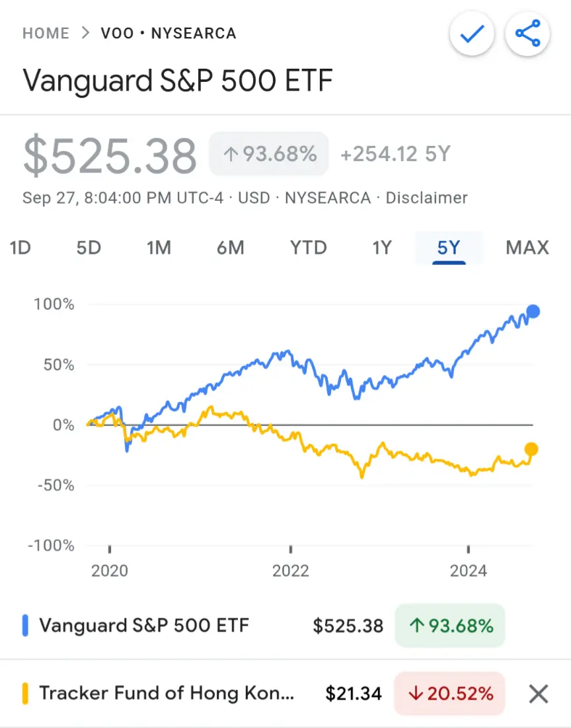Viewport: 571px width, 728px height.
Task: Select the 5D range tab
Action: tap(89, 248)
